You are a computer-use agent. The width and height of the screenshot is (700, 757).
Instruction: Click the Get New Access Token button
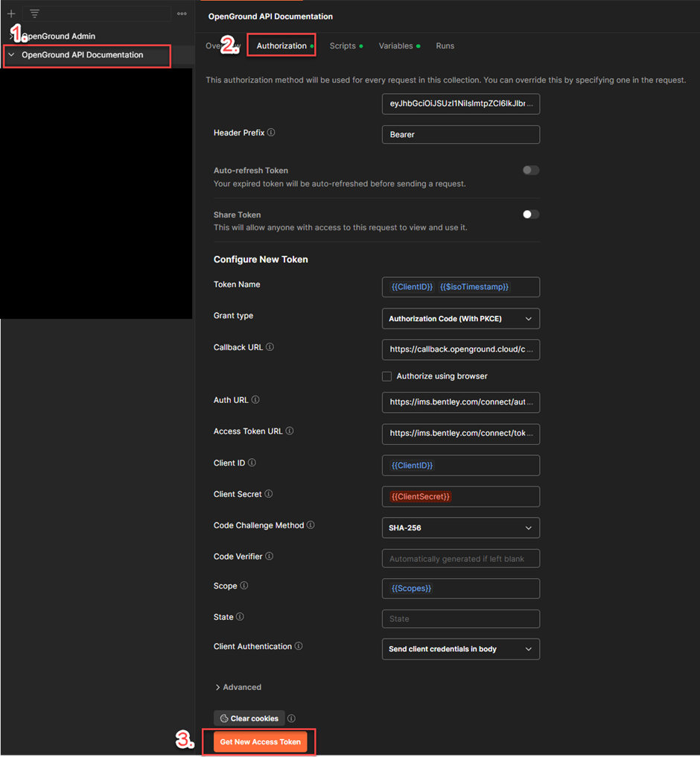point(261,742)
